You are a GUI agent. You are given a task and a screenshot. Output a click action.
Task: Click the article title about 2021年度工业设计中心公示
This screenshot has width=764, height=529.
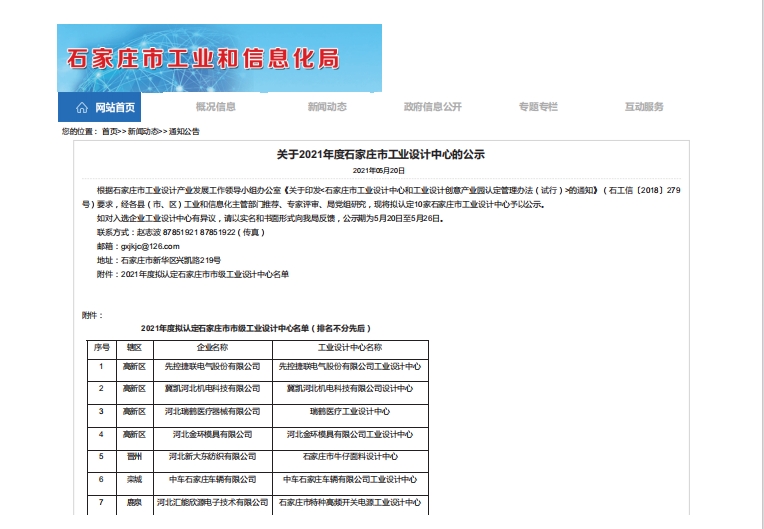[380, 155]
